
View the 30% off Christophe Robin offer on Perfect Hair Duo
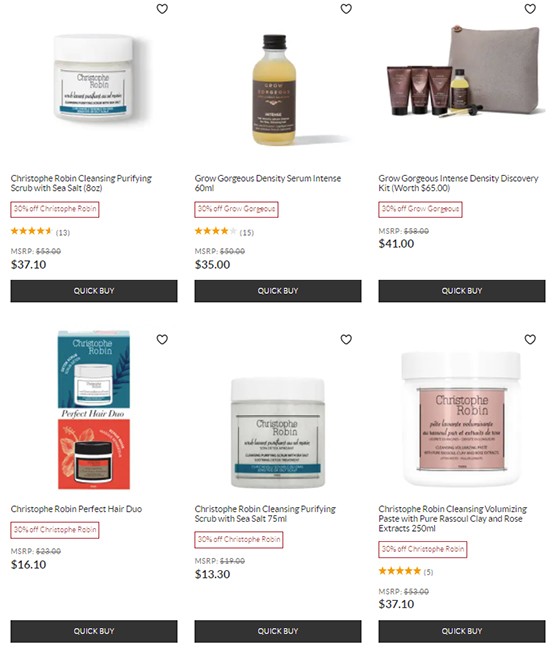[55, 530]
